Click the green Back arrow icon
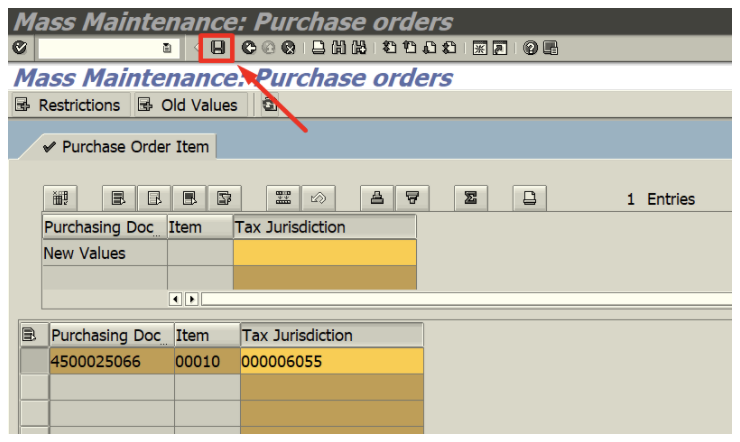This screenshot has height=442, width=740. click(x=248, y=47)
